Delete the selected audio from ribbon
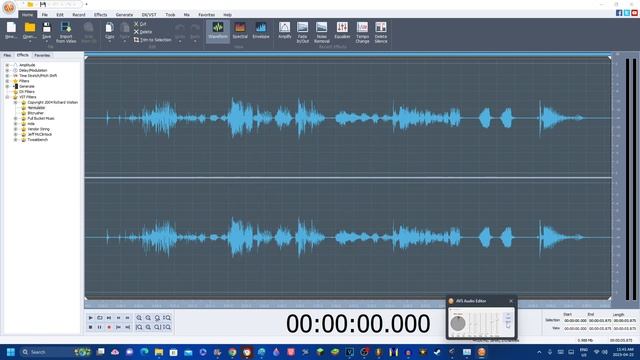Screen dimensions: 640x360 pyautogui.click(x=143, y=32)
